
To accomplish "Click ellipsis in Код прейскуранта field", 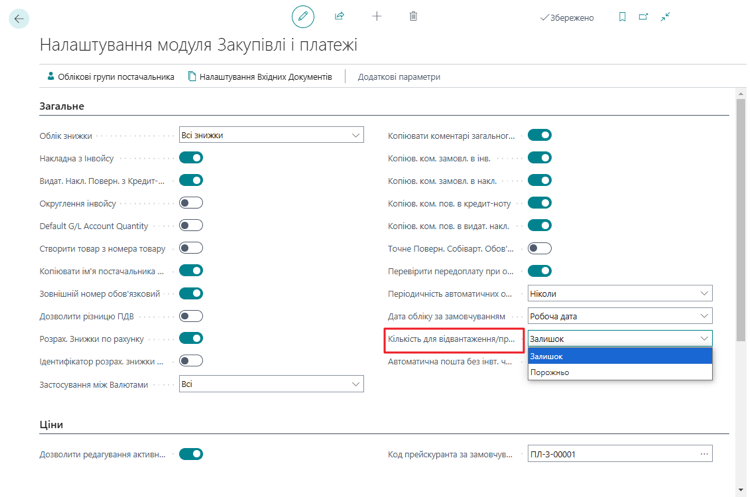I will 704,454.
